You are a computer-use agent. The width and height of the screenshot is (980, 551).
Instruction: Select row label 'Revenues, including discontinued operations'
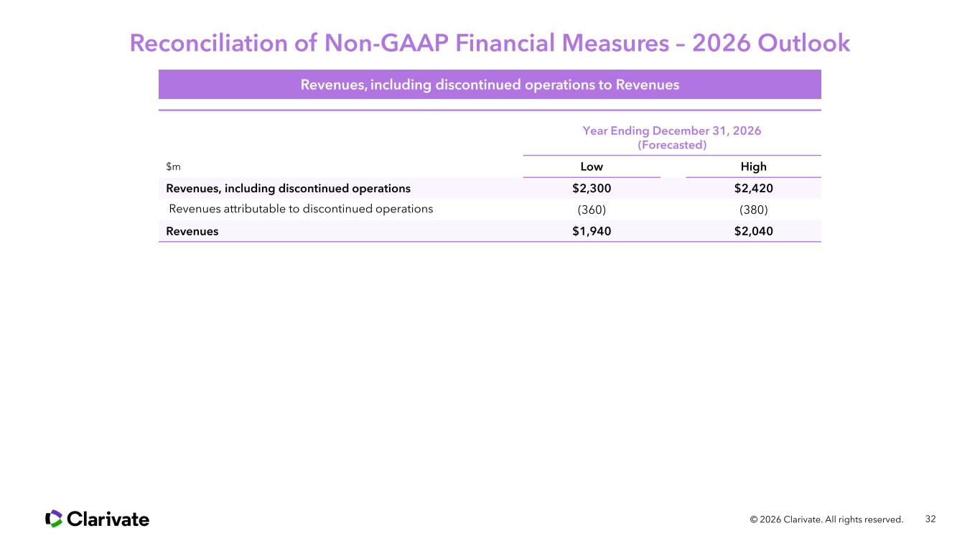[288, 188]
